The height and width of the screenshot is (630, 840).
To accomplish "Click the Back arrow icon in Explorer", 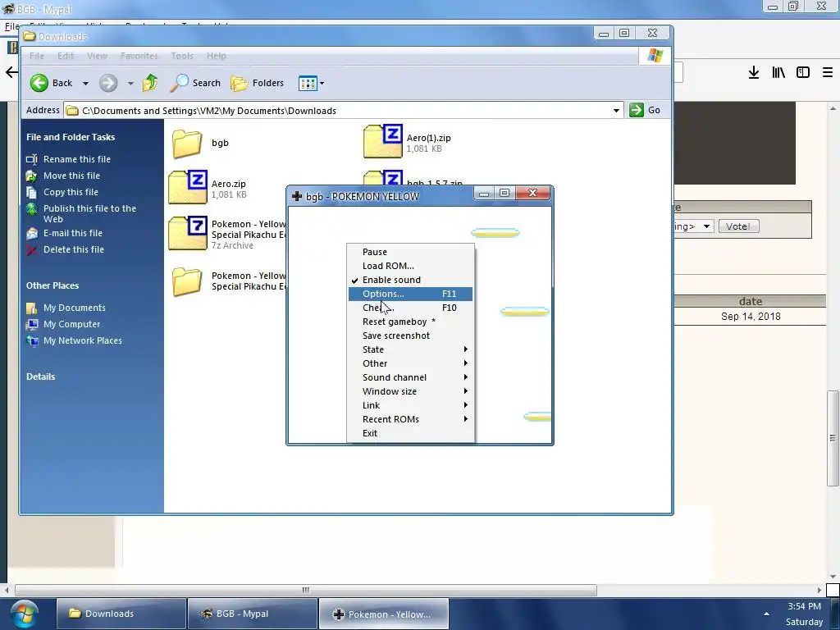I will [39, 83].
